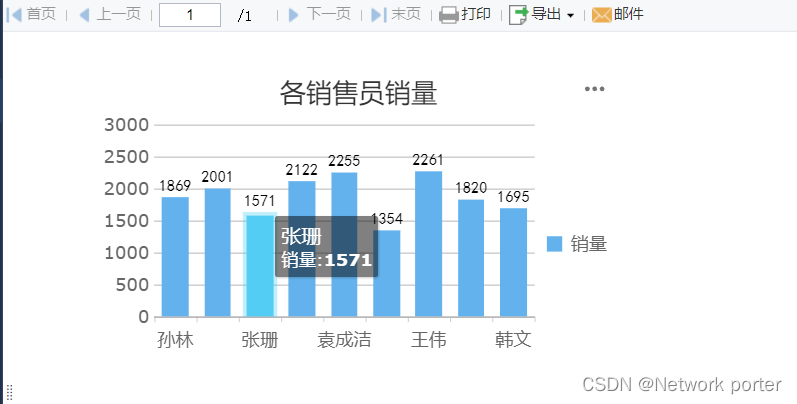Select the bar labeled 2255

click(344, 244)
